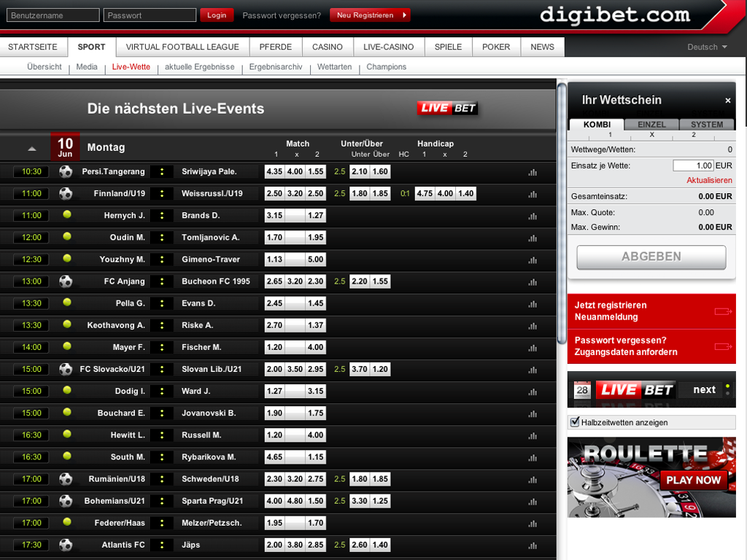Image resolution: width=747 pixels, height=560 pixels.
Task: Open statistics icon for Hernych J. match
Action: tap(533, 216)
